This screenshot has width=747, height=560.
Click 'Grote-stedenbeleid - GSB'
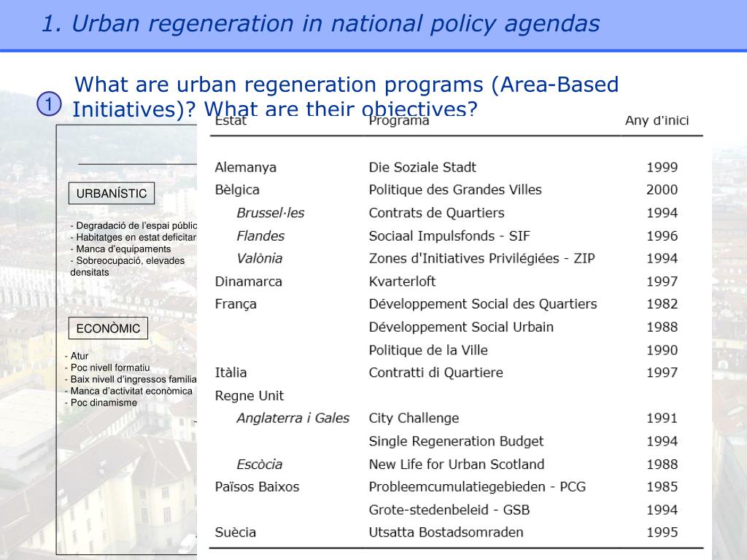click(x=449, y=510)
